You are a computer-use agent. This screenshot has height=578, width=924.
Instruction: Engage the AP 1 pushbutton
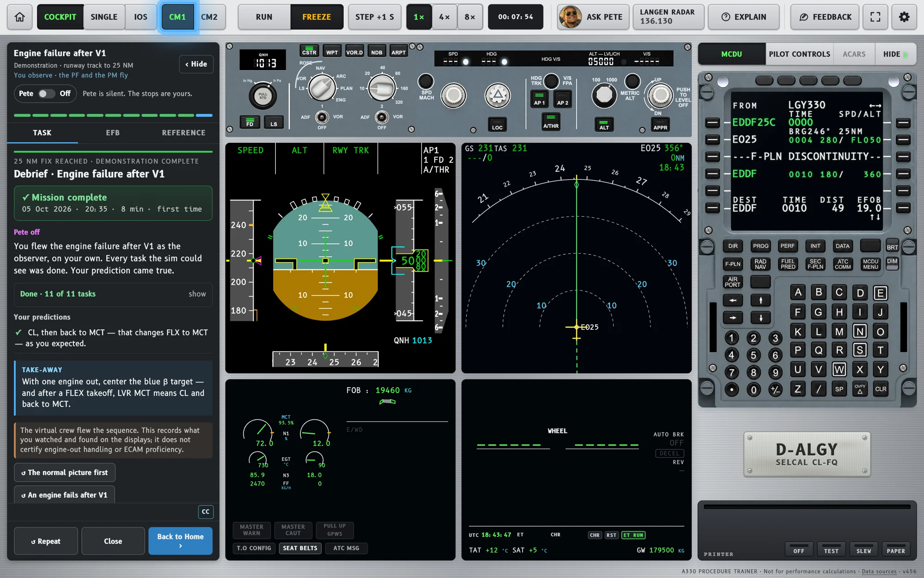(539, 99)
